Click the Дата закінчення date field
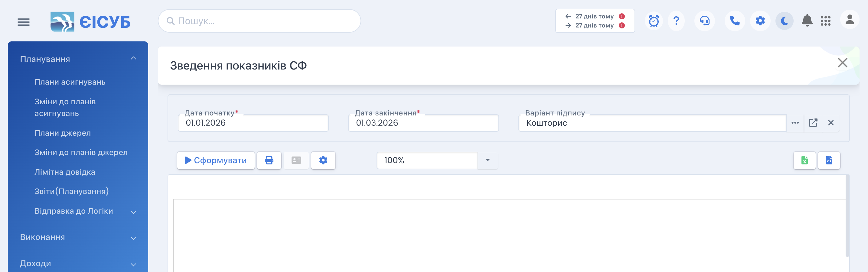Screen dimensions: 868x272 point(423,123)
